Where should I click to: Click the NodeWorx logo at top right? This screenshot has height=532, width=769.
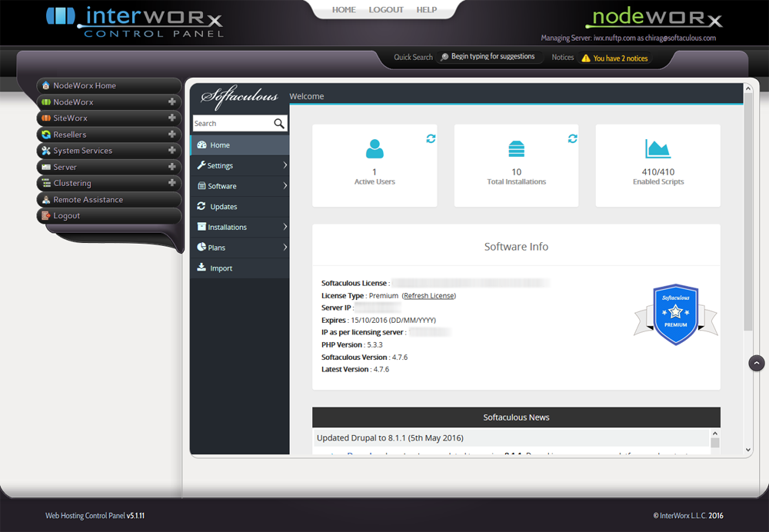tap(654, 17)
